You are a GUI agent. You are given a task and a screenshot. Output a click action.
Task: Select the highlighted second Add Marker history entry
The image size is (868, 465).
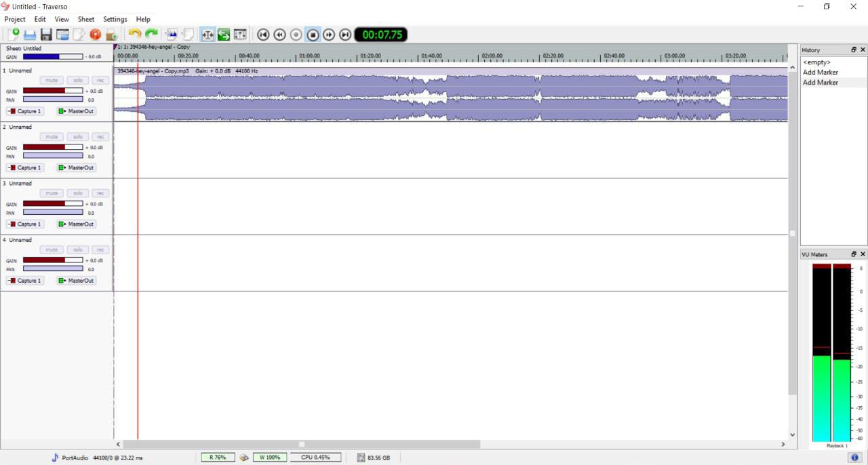click(821, 83)
